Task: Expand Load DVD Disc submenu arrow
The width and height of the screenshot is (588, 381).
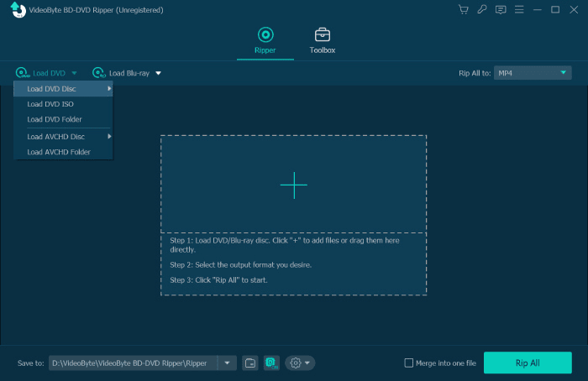Action: click(109, 89)
